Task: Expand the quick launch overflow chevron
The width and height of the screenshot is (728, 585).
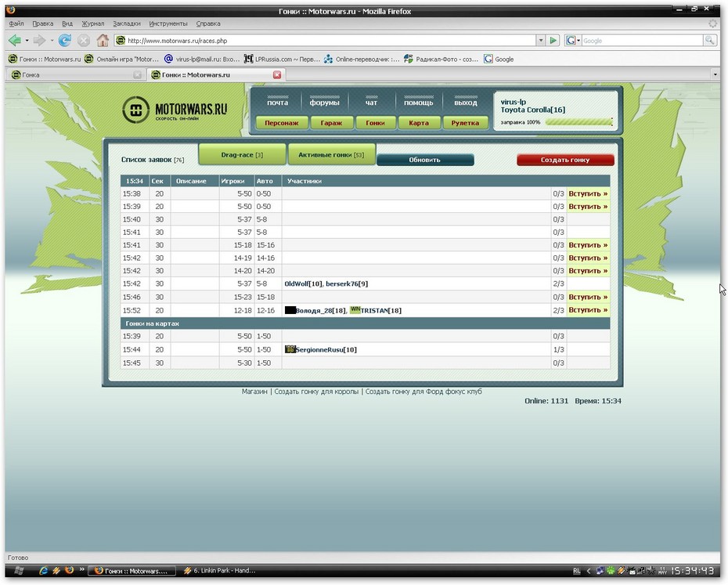Action: click(x=81, y=569)
